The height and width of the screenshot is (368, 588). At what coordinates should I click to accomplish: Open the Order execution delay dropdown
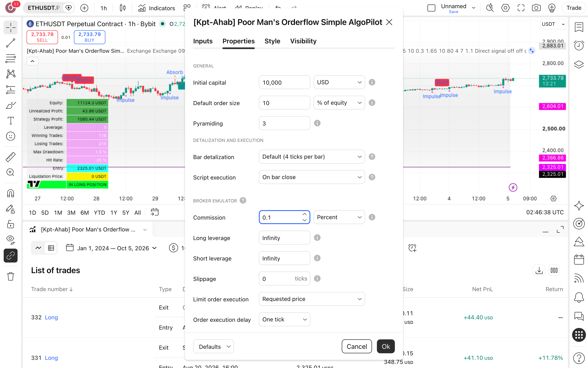[x=285, y=319]
